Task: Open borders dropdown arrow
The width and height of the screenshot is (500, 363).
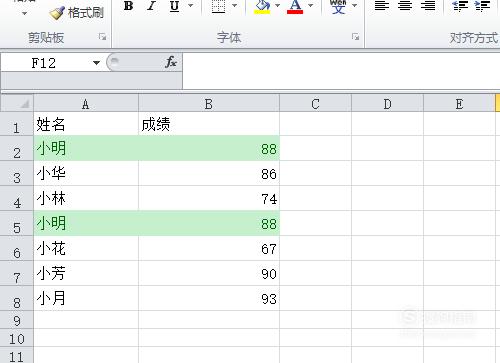Action: [x=234, y=6]
